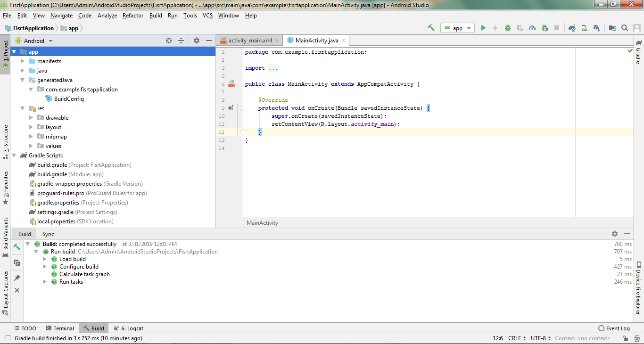
Task: Attach debugger to Android process icon
Action: click(x=545, y=28)
